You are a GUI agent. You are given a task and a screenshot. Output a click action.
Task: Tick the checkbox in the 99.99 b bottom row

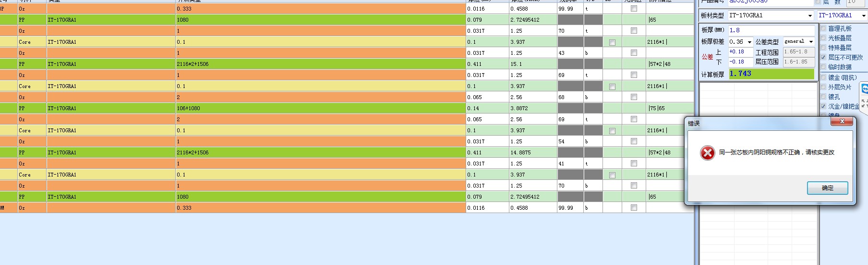click(x=634, y=208)
